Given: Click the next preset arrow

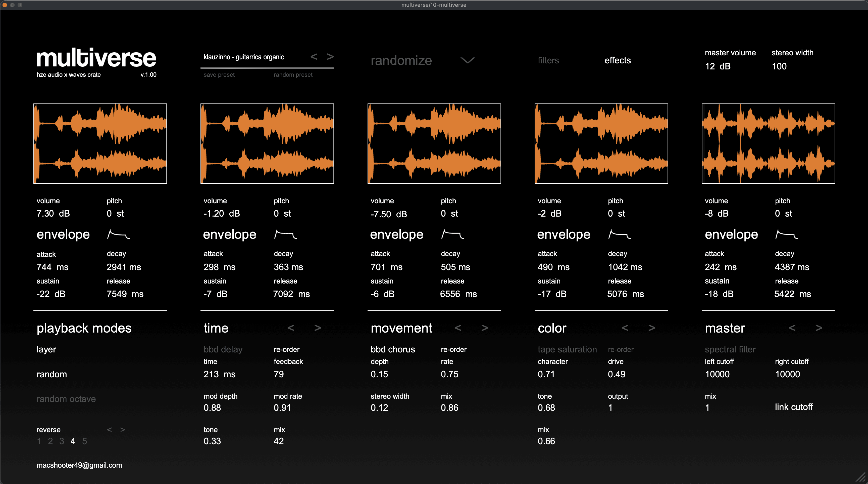Looking at the screenshot, I should point(330,57).
